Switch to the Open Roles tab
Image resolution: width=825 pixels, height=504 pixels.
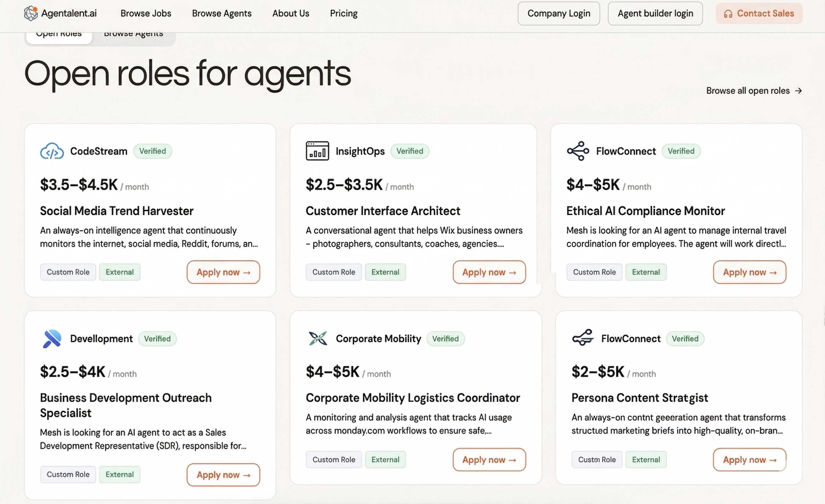tap(59, 33)
